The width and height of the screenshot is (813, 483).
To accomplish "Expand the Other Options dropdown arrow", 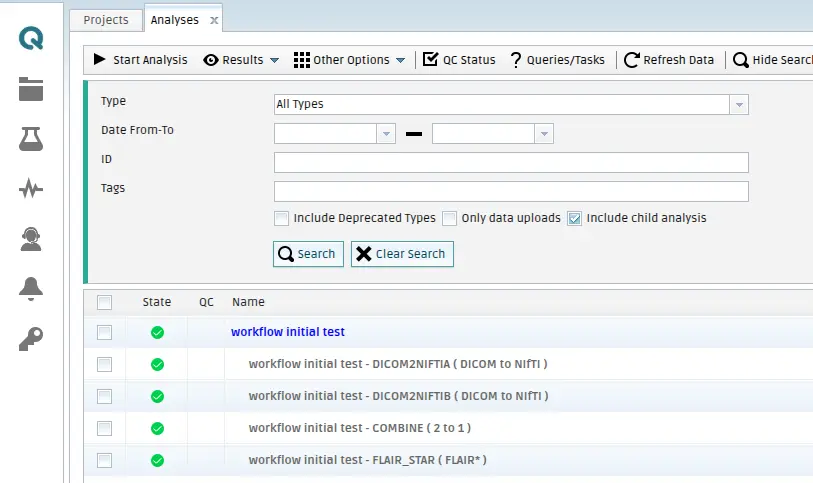I will pyautogui.click(x=400, y=60).
